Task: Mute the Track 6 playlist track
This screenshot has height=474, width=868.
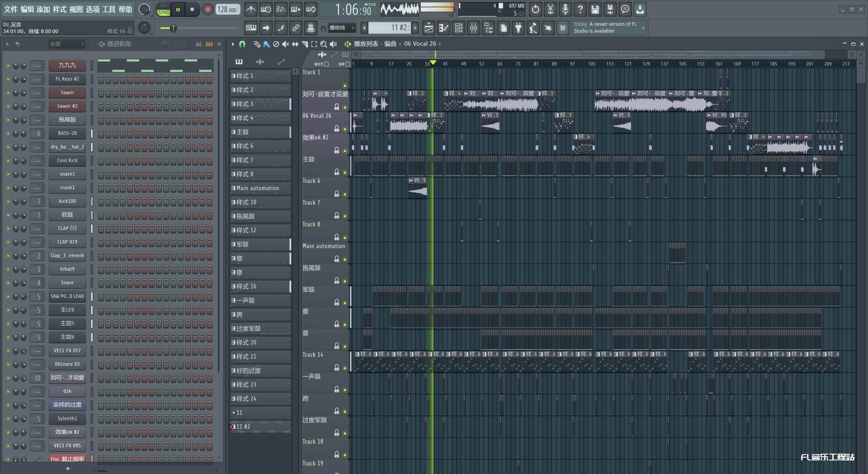Action: [x=345, y=194]
